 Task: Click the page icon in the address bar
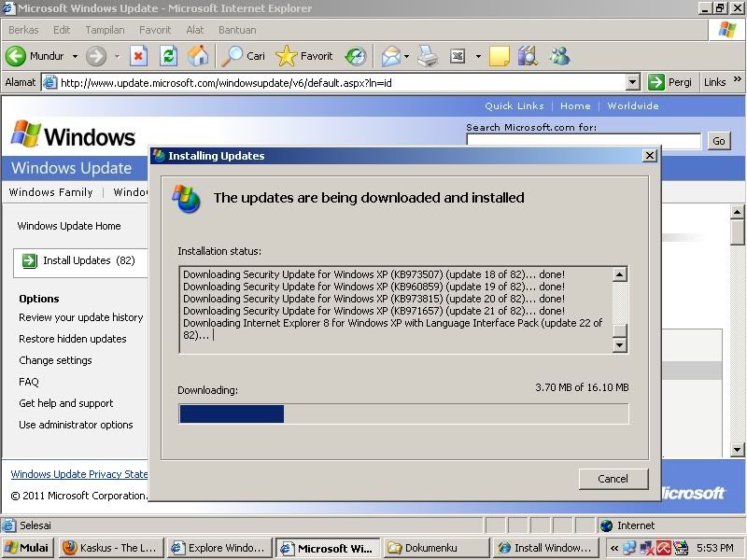click(49, 83)
